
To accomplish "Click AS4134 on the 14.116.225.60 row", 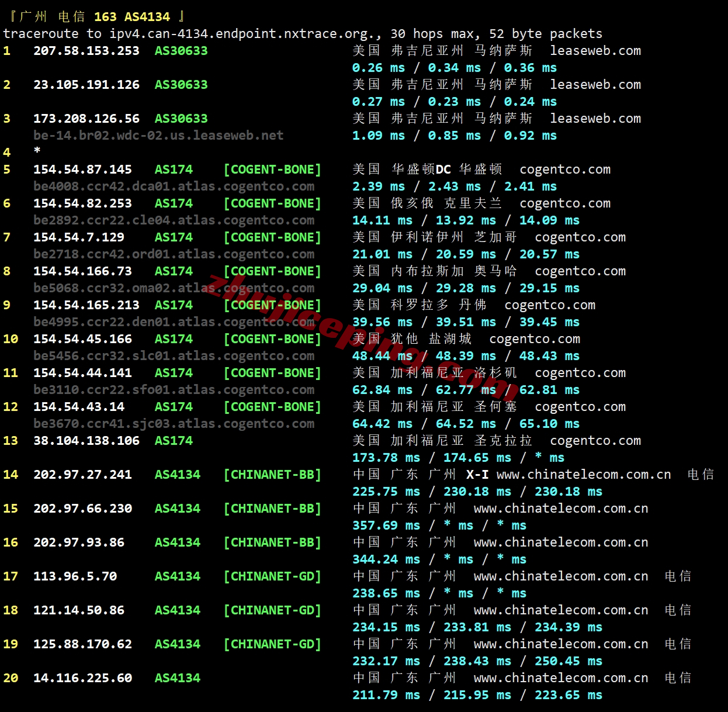I will [x=178, y=678].
